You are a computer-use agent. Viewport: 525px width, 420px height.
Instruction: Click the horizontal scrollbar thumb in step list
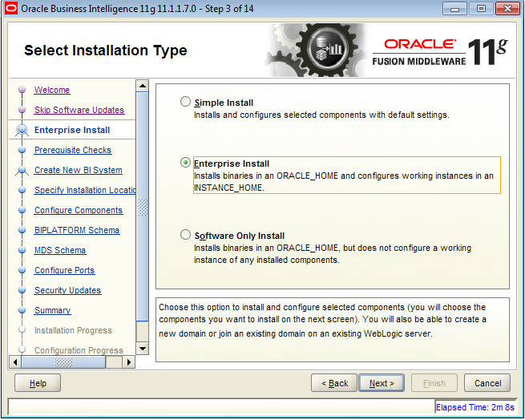[x=63, y=362]
